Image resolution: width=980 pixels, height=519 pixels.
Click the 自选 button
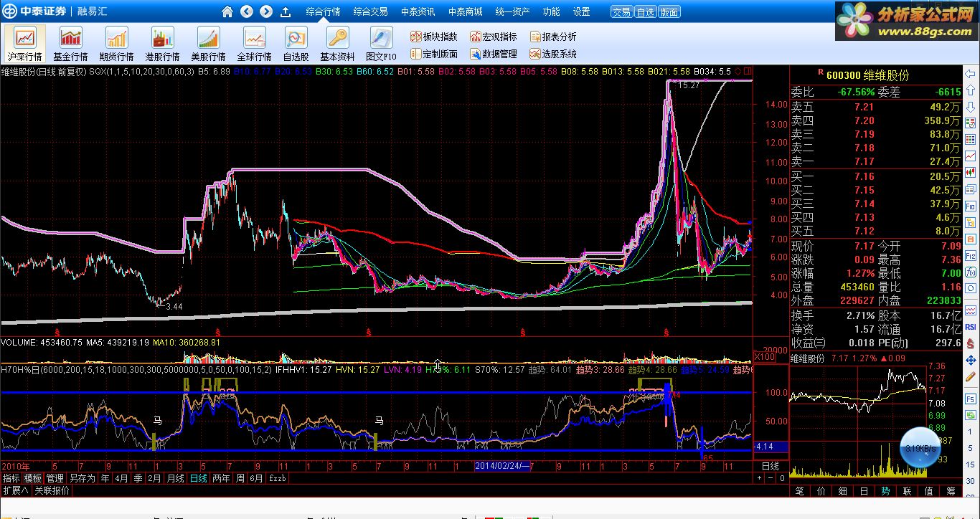(x=646, y=12)
